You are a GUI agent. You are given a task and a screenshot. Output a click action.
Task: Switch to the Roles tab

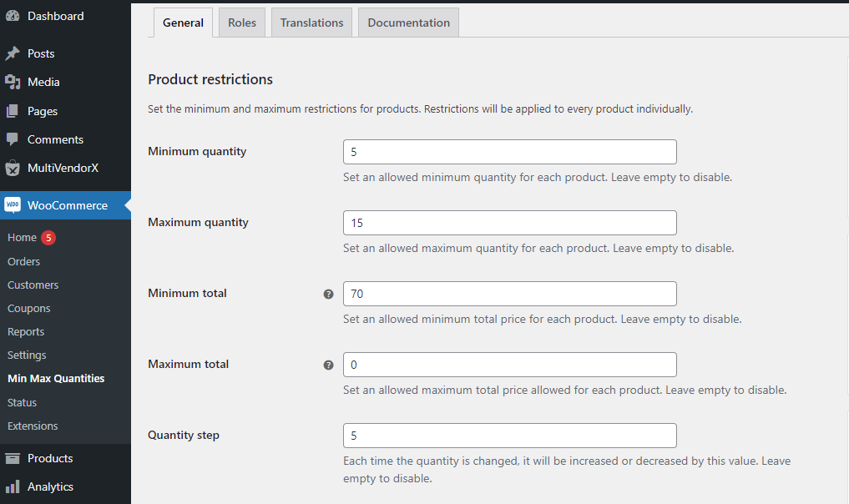click(242, 23)
